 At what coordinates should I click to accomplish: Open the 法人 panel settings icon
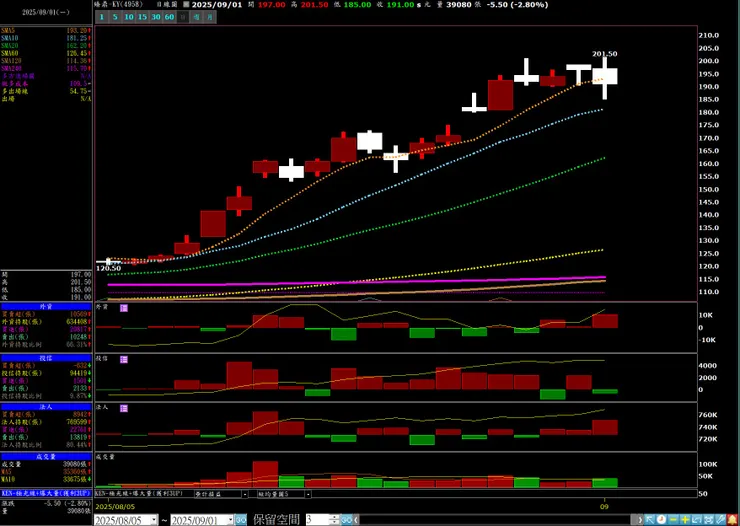[x=124, y=409]
